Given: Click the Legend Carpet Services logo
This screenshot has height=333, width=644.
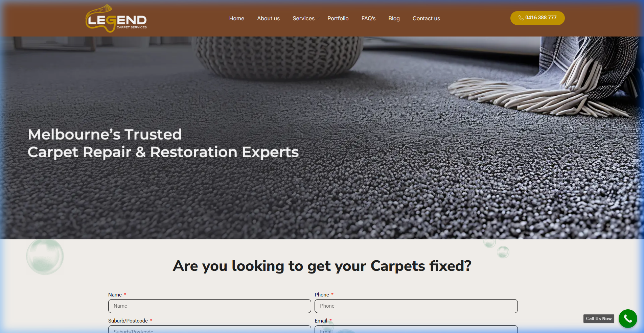Looking at the screenshot, I should (116, 19).
